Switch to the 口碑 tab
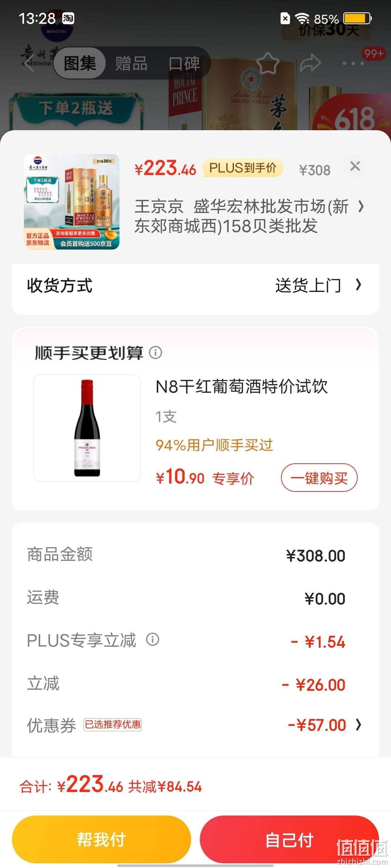The width and height of the screenshot is (391, 868). tap(184, 63)
